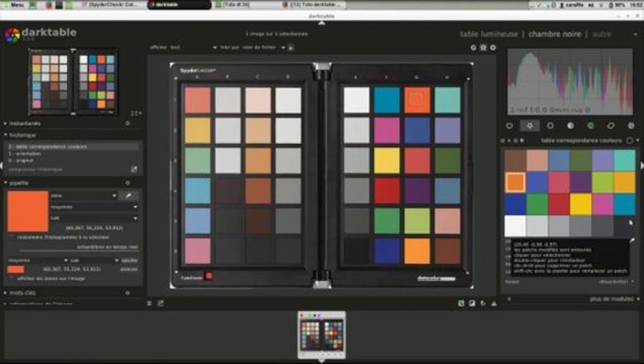Toggle the raw overexposed indicator below the image
The image size is (644, 364).
pos(461,303)
